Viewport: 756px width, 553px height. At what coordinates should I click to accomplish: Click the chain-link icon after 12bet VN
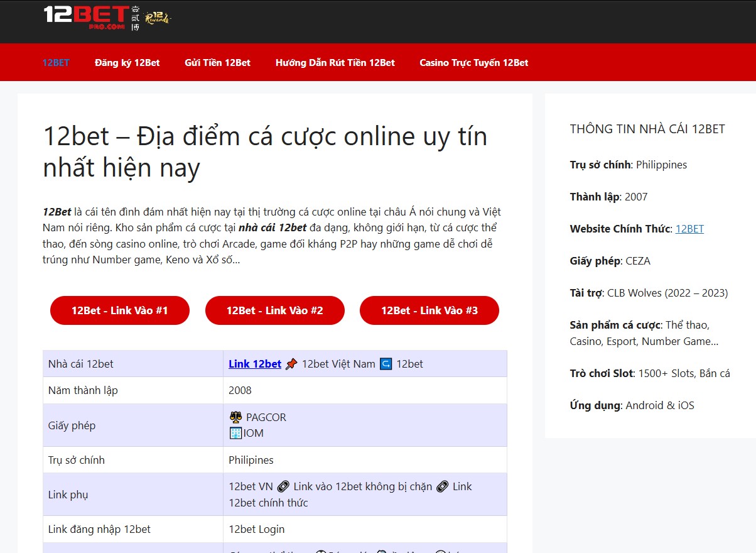click(283, 486)
